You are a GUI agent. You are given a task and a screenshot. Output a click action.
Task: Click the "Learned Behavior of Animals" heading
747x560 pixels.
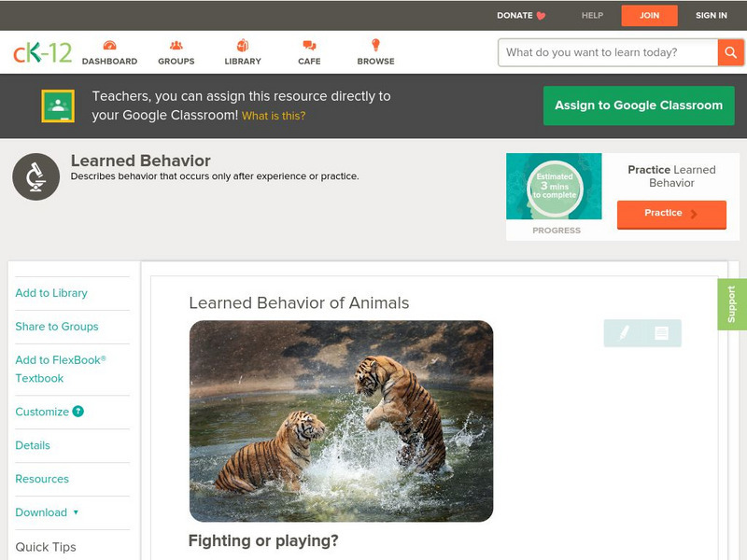[x=299, y=302]
